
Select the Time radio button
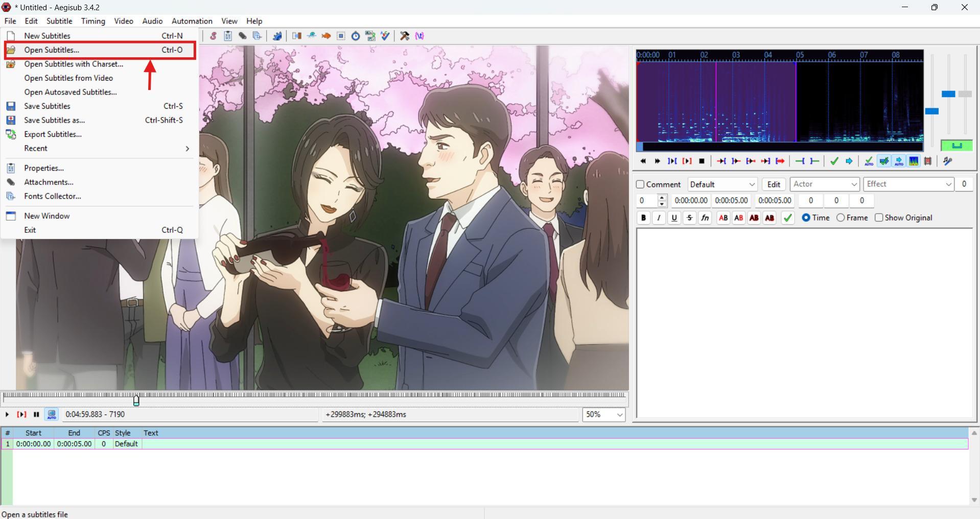(x=806, y=218)
